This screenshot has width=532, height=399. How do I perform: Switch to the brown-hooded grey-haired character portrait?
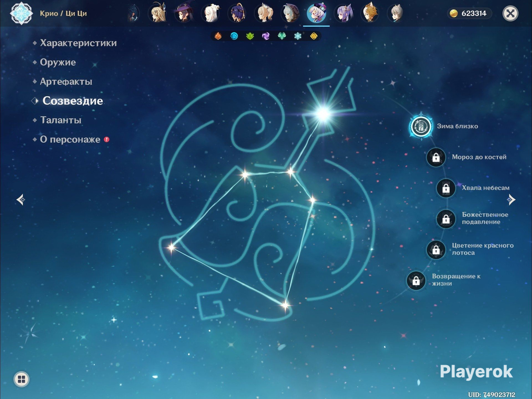(x=290, y=13)
